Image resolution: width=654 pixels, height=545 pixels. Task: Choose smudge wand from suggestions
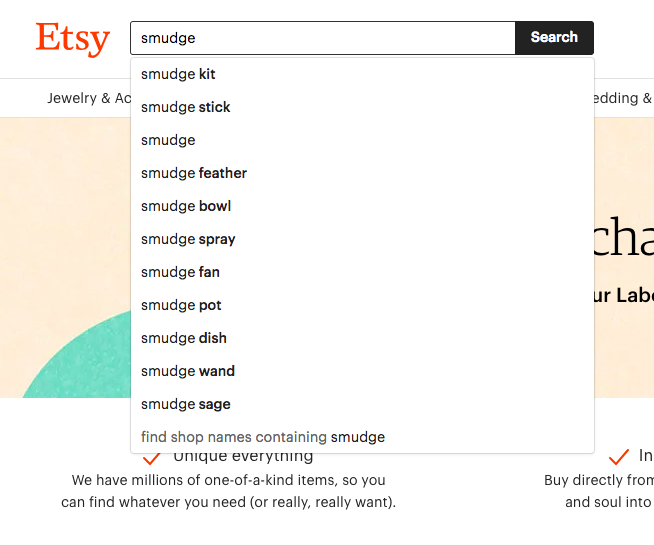188,371
